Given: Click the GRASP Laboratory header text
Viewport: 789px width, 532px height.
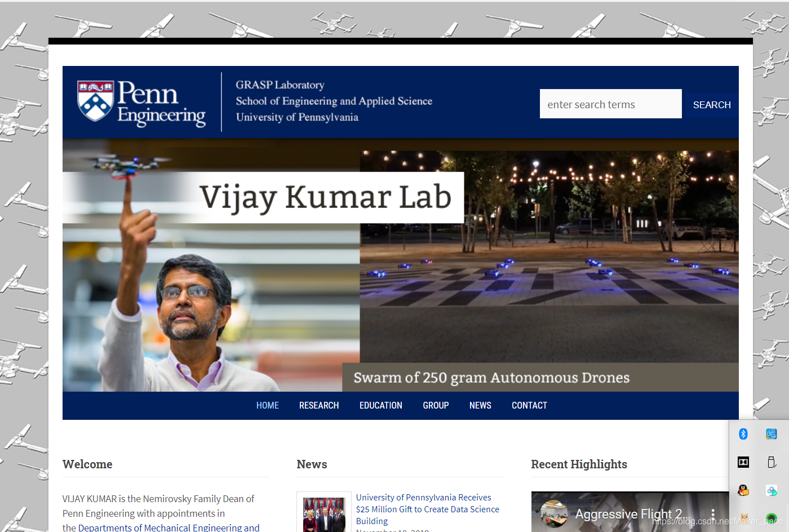Looking at the screenshot, I should tap(280, 85).
